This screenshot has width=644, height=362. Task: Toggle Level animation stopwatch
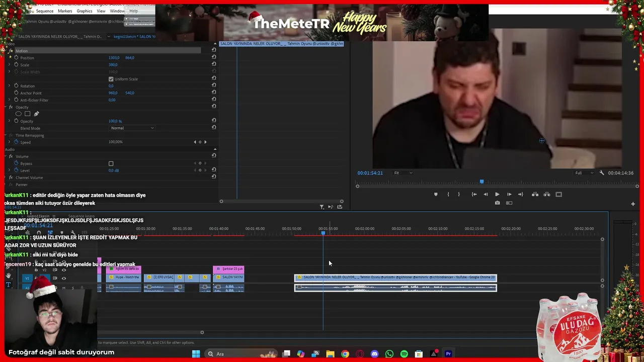(16, 170)
